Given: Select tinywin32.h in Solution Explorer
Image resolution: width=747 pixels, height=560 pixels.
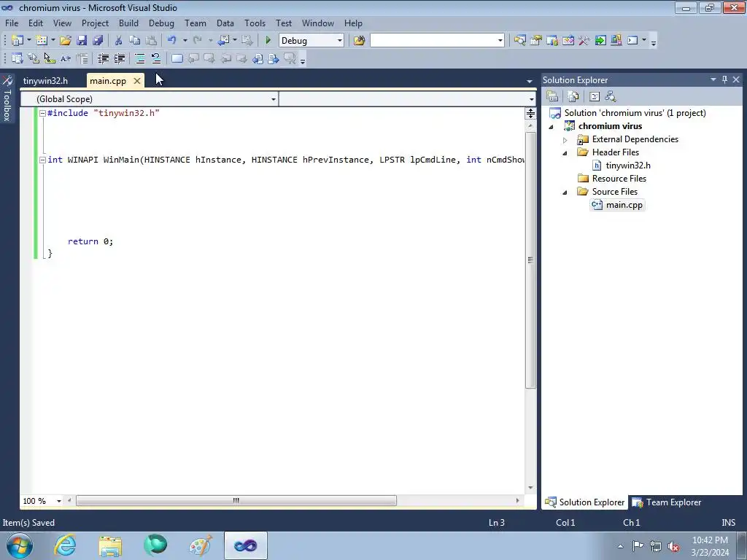Looking at the screenshot, I should coord(628,166).
